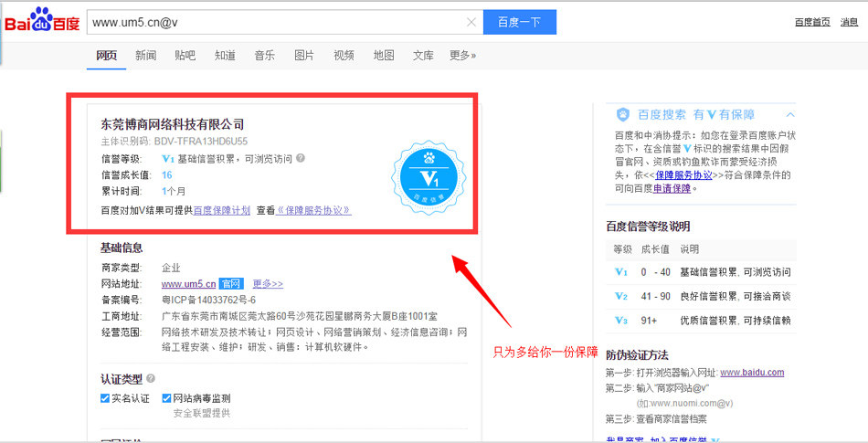Open the www.baidu.com verification link
The image size is (868, 443).
(751, 373)
